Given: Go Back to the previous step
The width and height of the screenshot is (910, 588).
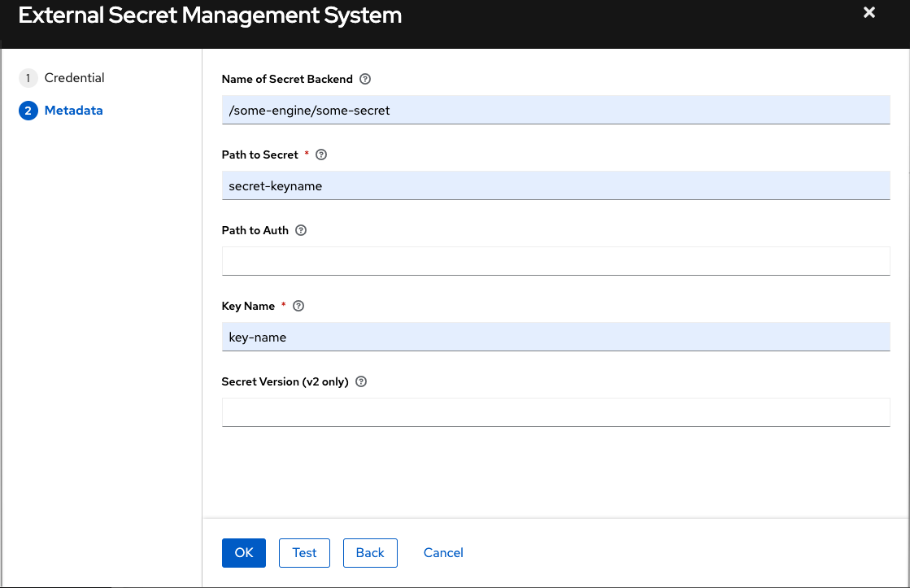Looking at the screenshot, I should pos(369,553).
